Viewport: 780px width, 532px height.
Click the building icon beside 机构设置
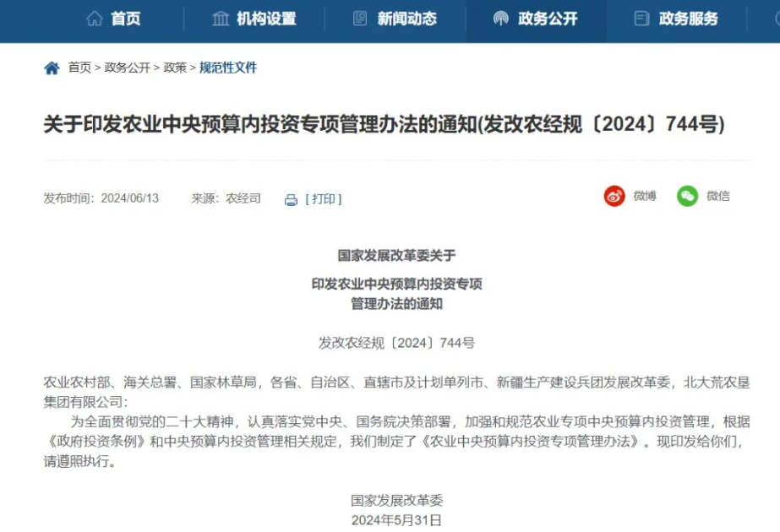click(221, 19)
